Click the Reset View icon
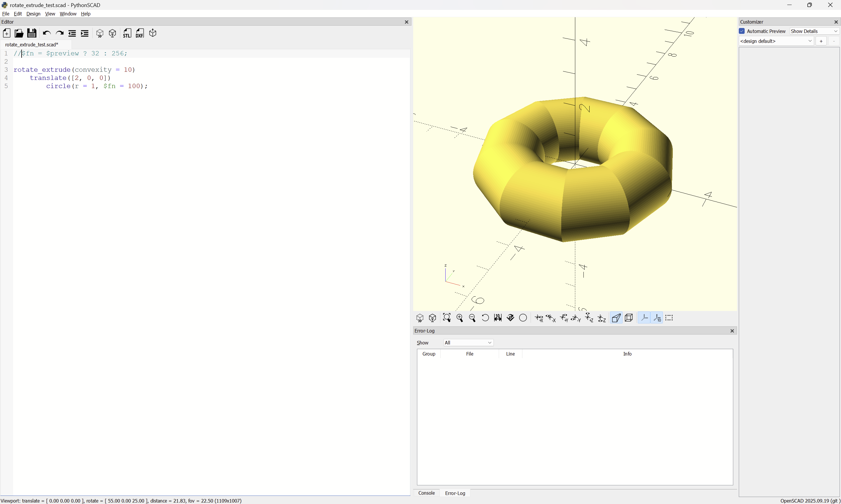Viewport: 841px width, 504px height. click(485, 318)
